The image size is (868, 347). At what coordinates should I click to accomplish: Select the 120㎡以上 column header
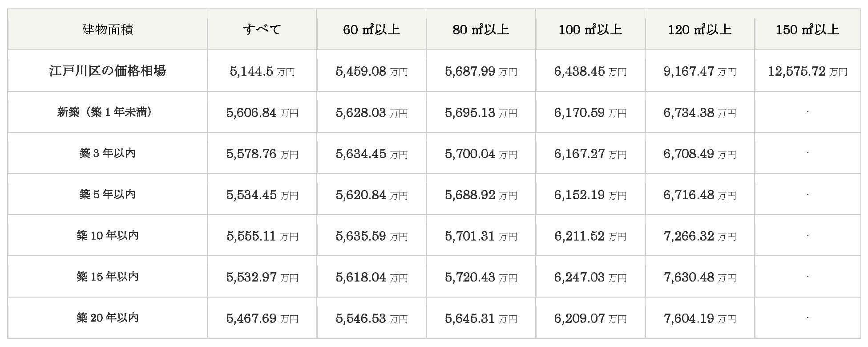700,30
